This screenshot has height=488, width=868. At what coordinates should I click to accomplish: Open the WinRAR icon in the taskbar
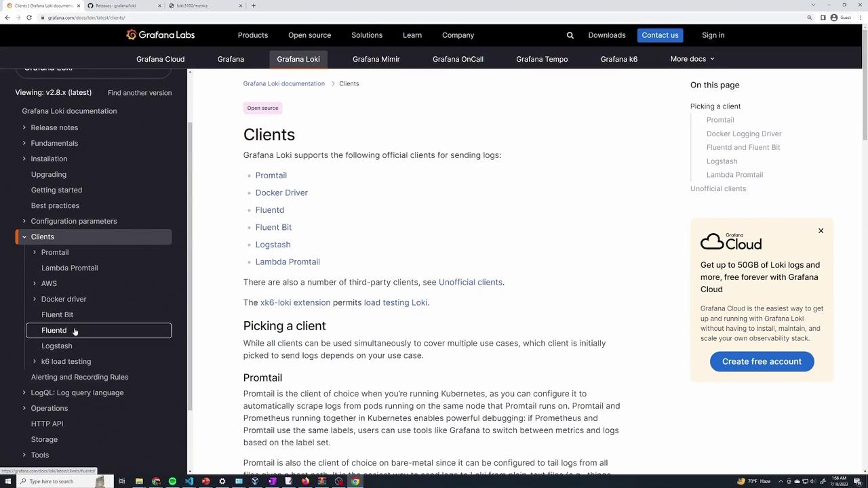point(322,481)
